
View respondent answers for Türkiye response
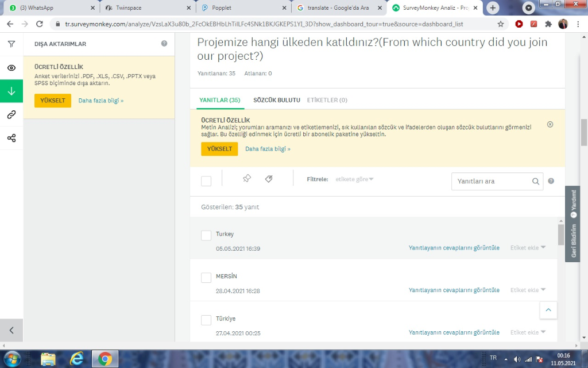tap(454, 332)
